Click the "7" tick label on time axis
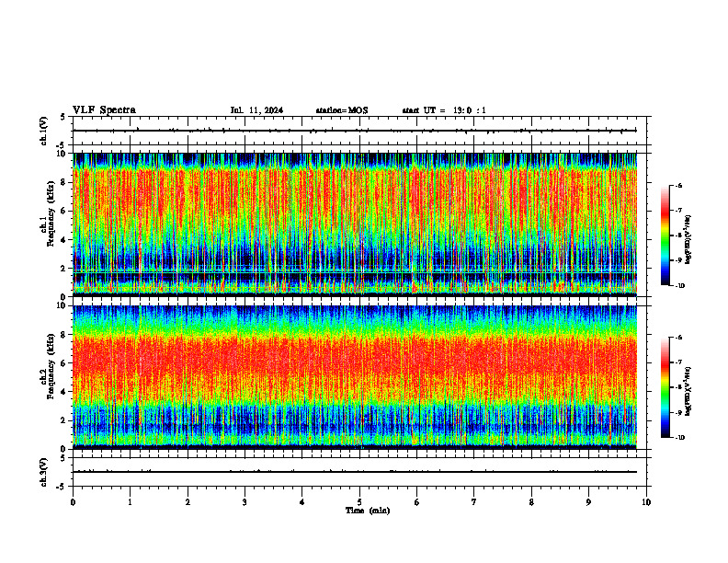728x563 pixels. [474, 502]
